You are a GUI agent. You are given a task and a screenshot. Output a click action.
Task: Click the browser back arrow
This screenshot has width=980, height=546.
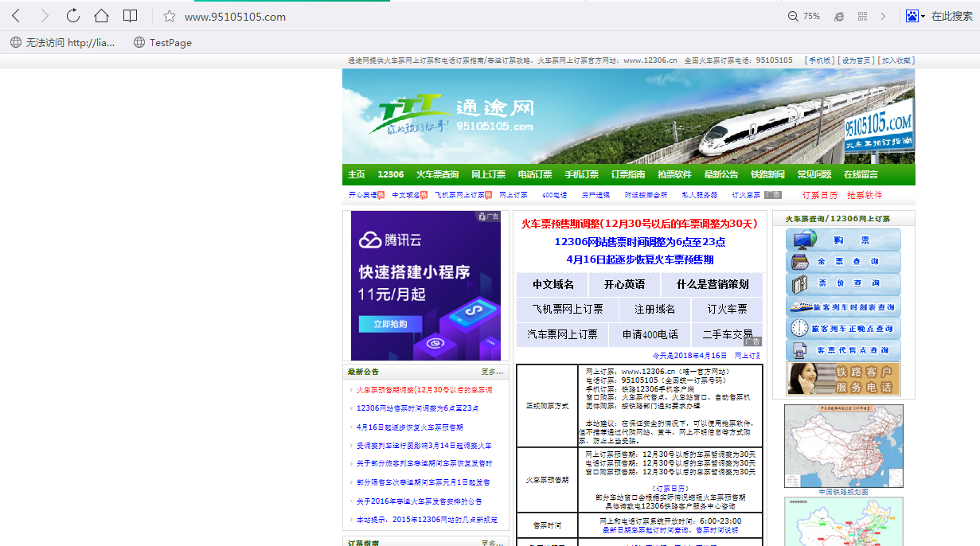pos(16,16)
